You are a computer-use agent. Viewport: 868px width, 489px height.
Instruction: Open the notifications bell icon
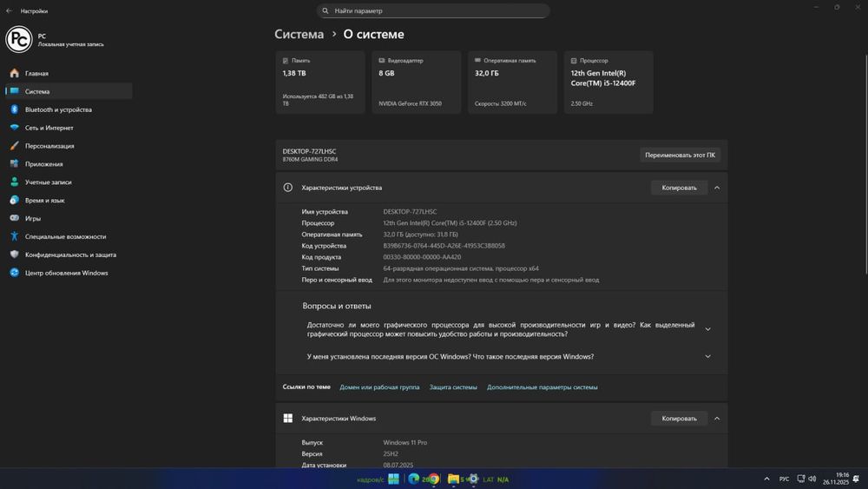click(857, 479)
